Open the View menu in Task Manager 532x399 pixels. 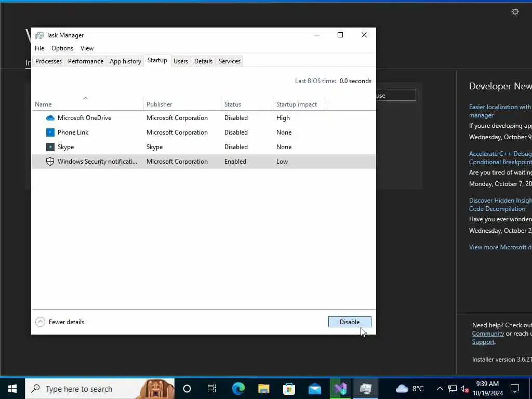(87, 48)
